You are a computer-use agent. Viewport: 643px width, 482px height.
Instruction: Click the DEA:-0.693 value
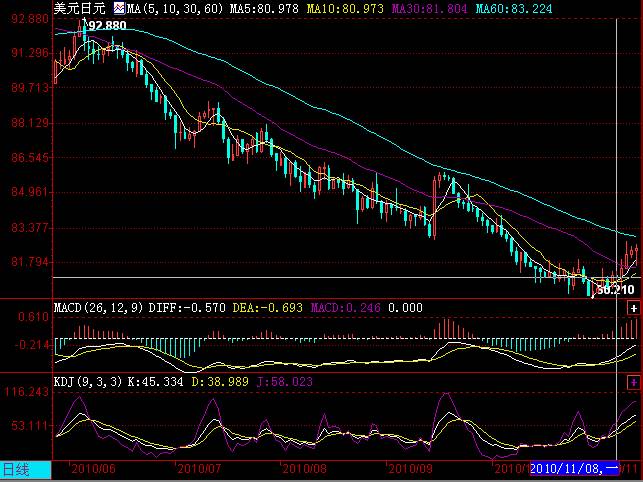[x=267, y=308]
